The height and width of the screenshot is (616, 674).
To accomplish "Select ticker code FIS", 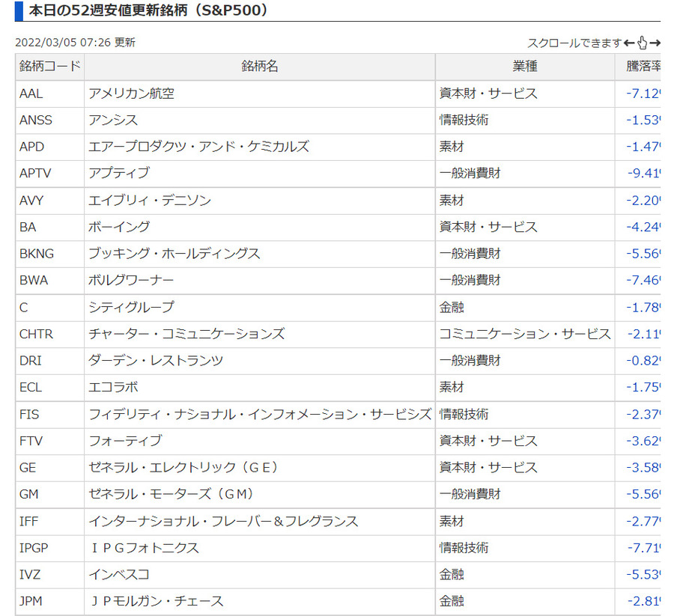I will (x=29, y=415).
